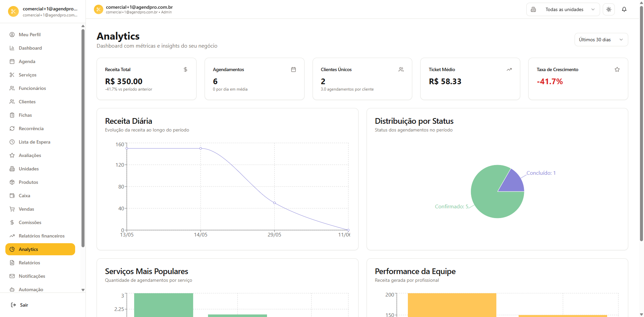Screen dimensions: 644x317
Task: Click the star icon on Taxa de Crescimento card
Action: (617, 69)
